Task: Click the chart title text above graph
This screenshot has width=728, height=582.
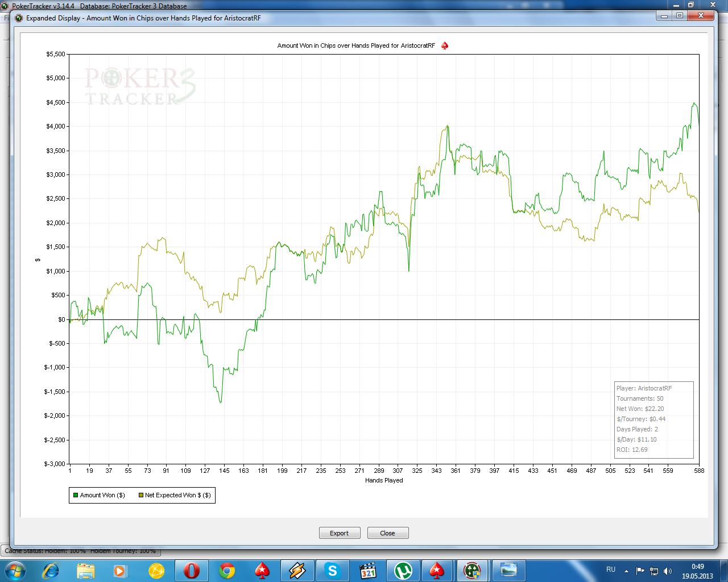Action: click(x=356, y=45)
